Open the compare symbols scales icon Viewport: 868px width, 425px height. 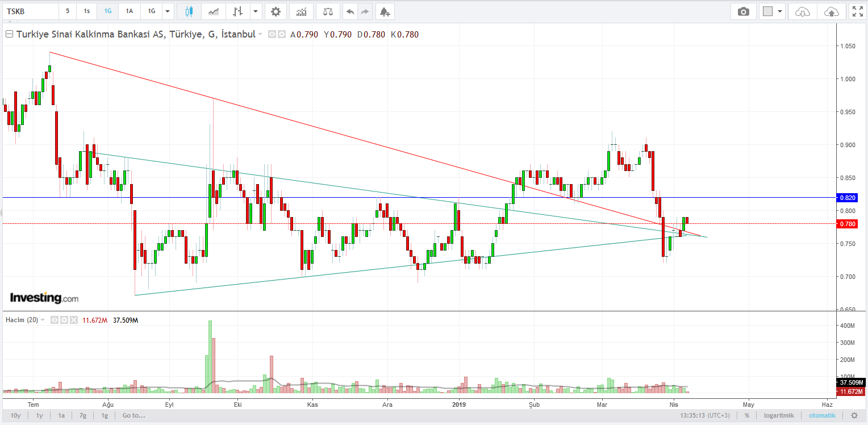coord(328,11)
